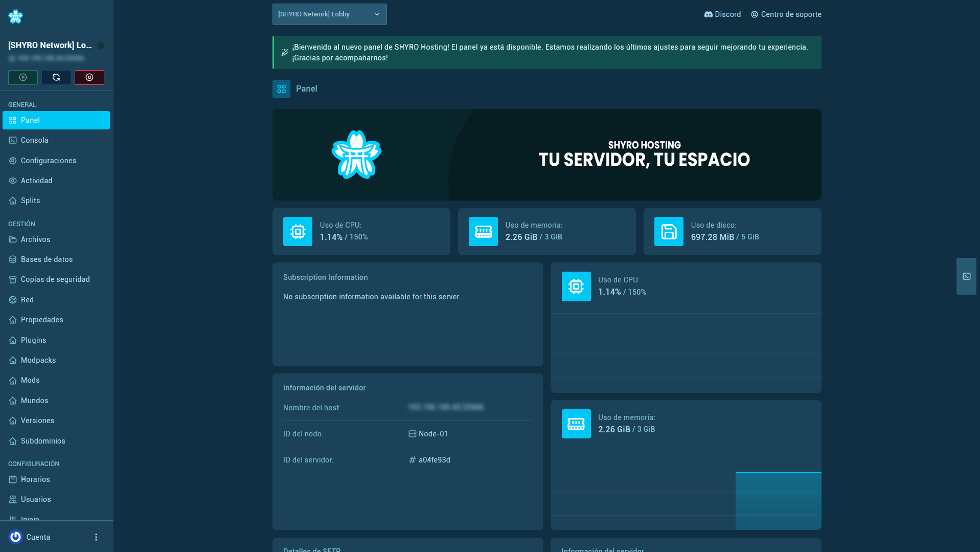Click the SHYRO logo in the sidebar

pyautogui.click(x=15, y=16)
